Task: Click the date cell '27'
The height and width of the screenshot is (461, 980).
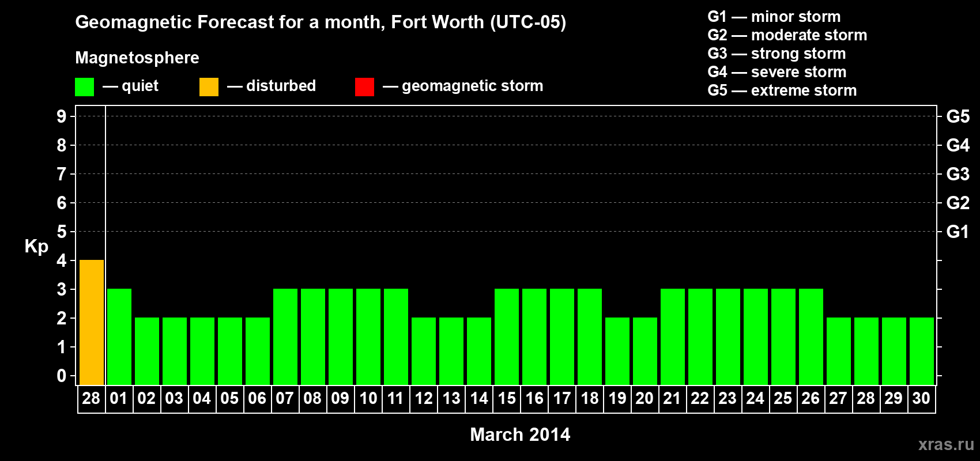Action: (839, 399)
